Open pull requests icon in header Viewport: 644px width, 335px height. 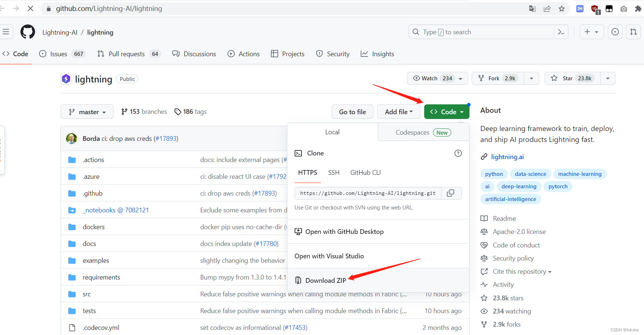(633, 32)
